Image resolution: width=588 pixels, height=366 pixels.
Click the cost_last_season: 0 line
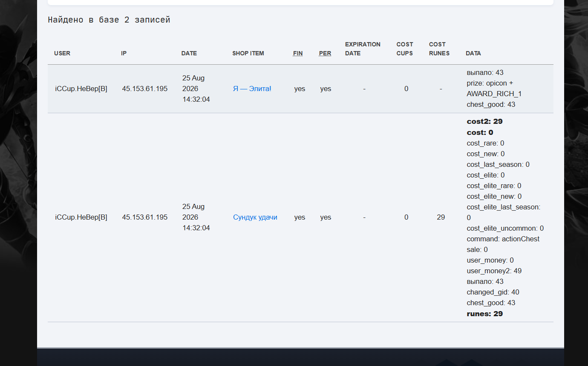click(x=498, y=164)
